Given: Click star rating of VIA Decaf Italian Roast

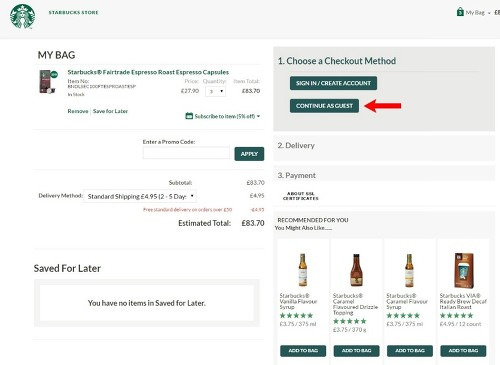Looking at the screenshot, I should pos(456,315).
